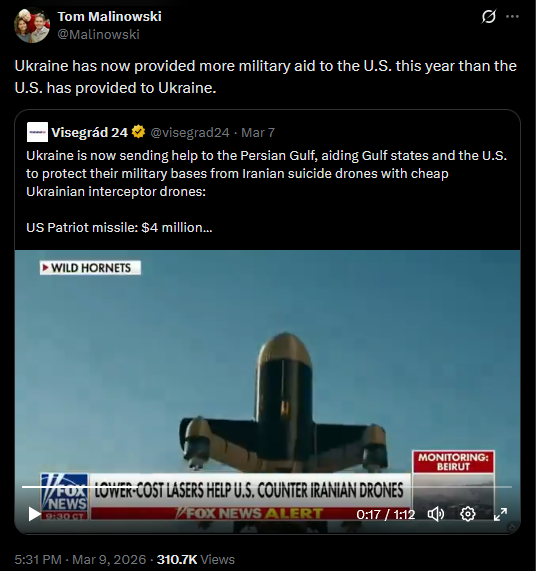Open the @Malinowski handle link
536x571 pixels.
coord(98,34)
